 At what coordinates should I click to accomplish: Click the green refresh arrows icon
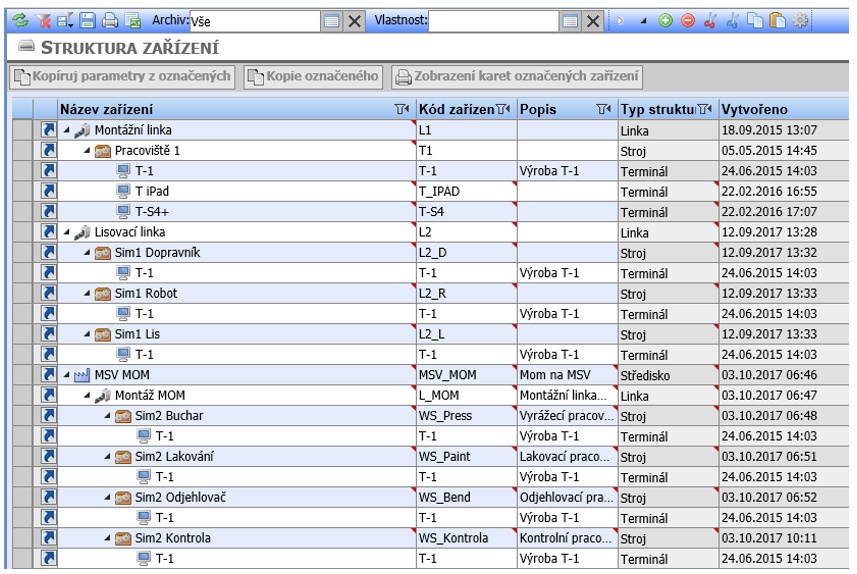[x=20, y=21]
